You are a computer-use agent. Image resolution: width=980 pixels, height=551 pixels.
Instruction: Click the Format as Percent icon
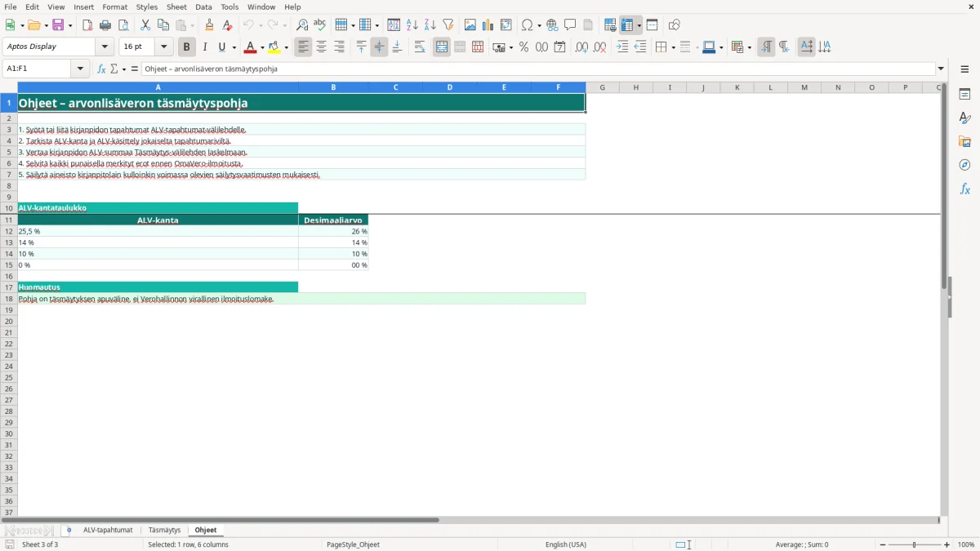(523, 47)
